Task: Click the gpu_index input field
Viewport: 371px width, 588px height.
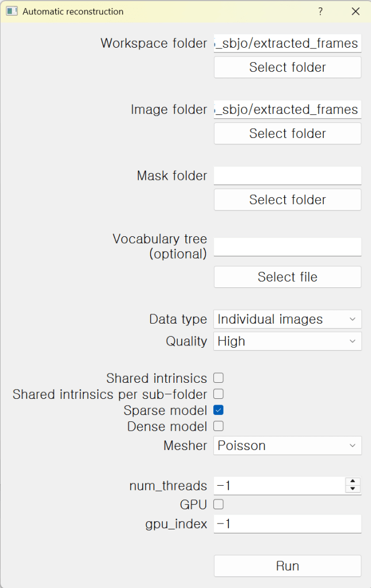Action: (x=287, y=524)
